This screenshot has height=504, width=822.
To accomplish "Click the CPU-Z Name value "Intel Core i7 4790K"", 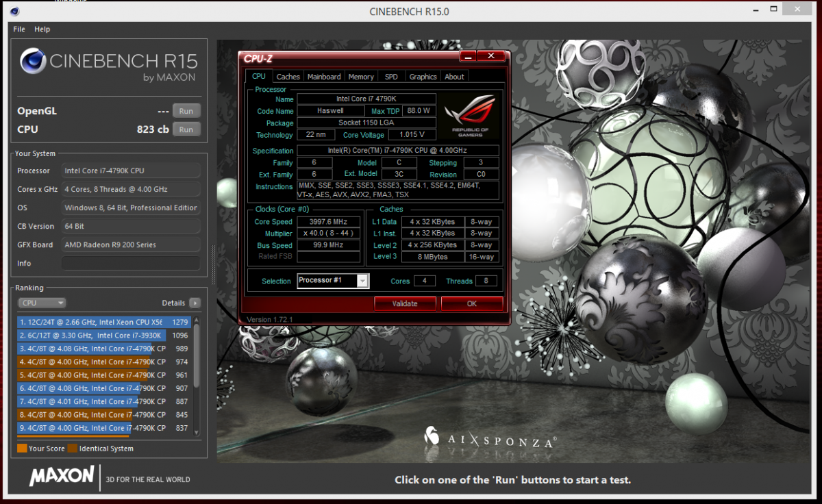I will pyautogui.click(x=366, y=99).
